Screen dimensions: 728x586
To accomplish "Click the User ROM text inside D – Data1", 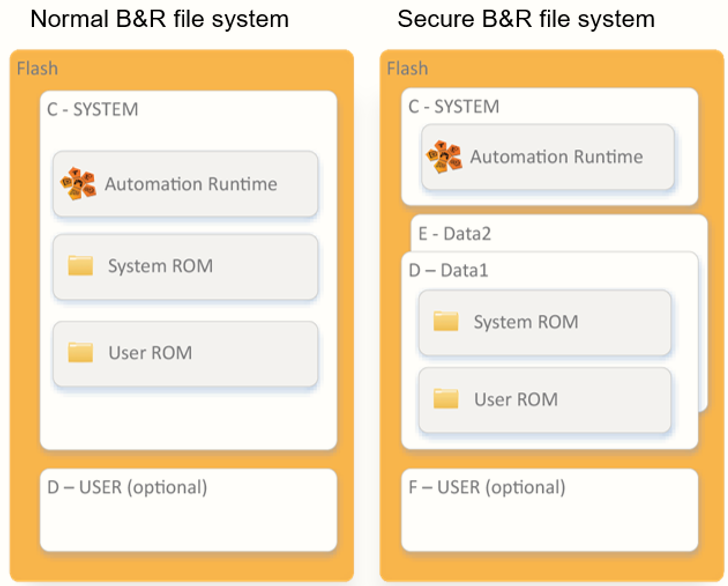I will [516, 399].
